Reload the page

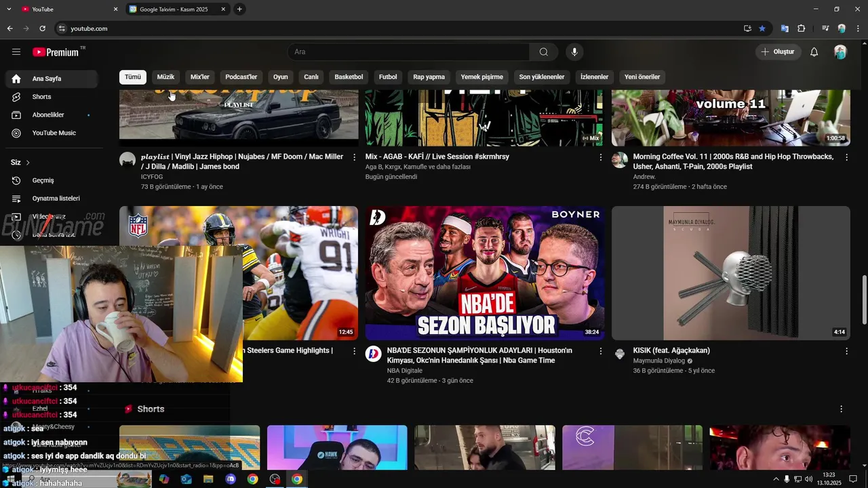[42, 28]
